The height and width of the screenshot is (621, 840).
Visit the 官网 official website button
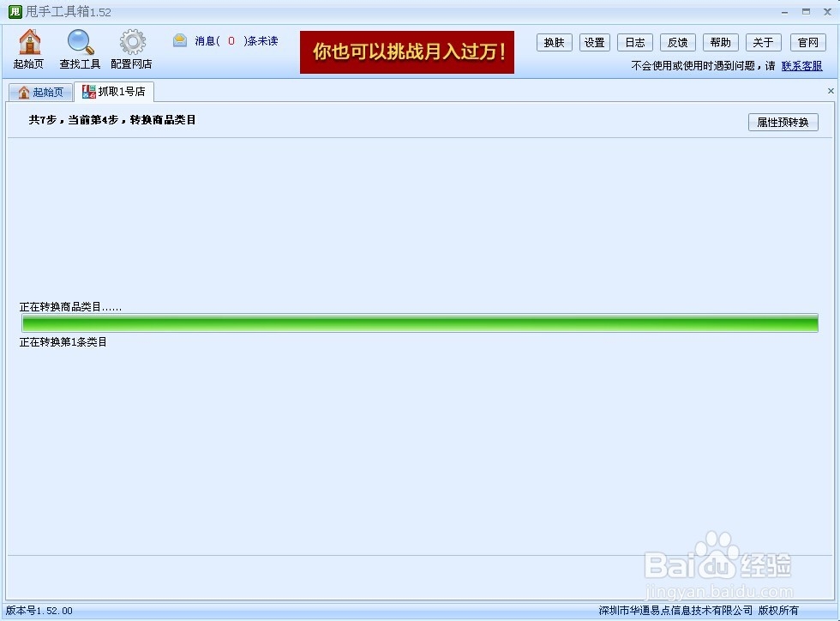pos(806,42)
